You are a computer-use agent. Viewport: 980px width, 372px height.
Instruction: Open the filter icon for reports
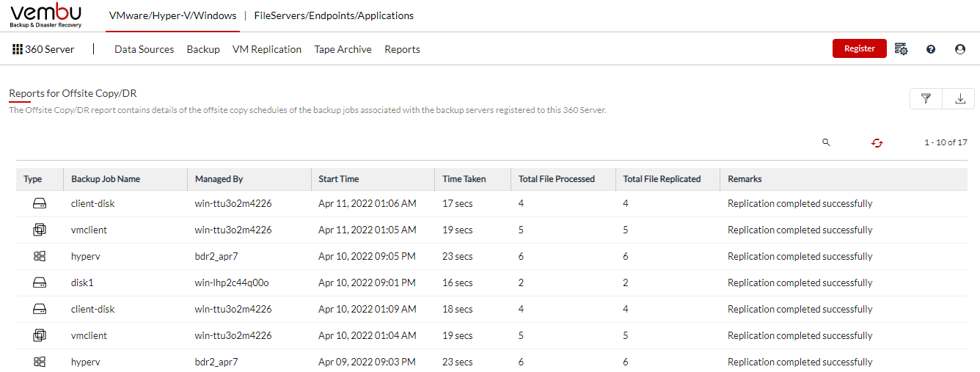pos(926,98)
